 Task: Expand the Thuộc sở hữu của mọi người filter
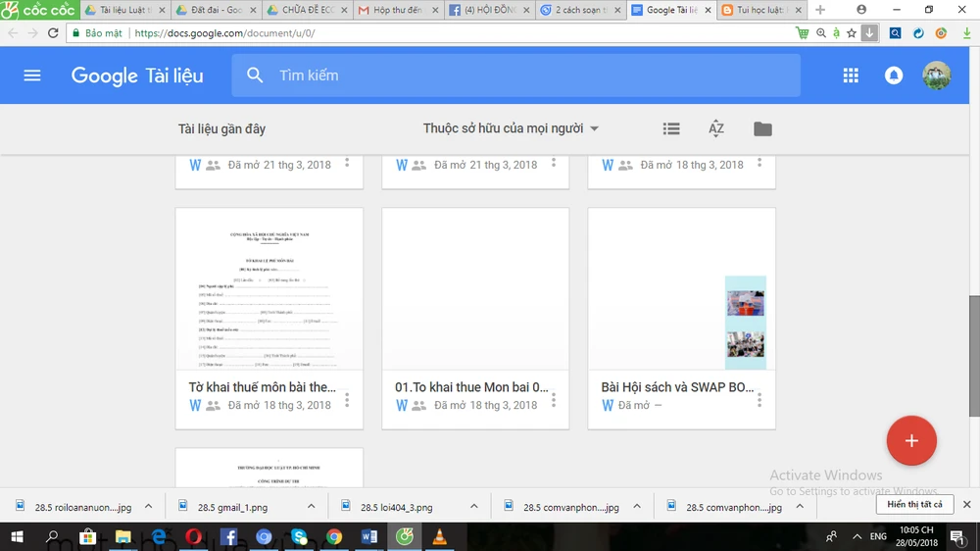(511, 128)
